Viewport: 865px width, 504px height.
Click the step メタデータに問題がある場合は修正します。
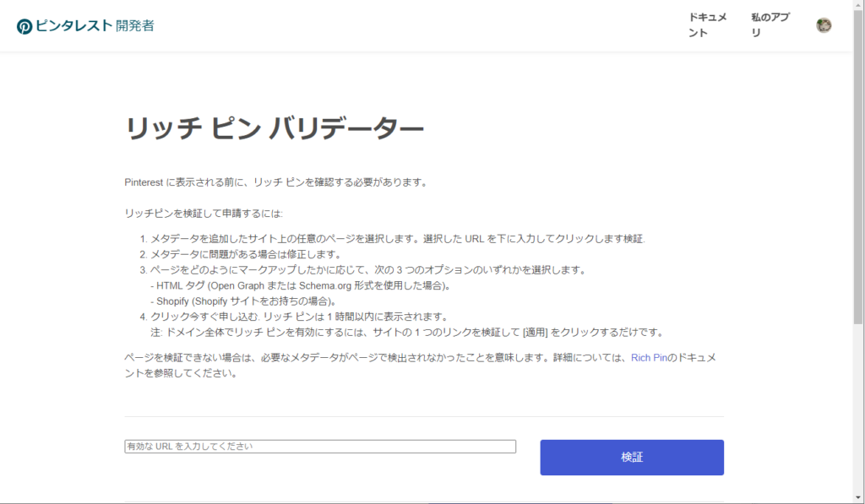coord(246,254)
